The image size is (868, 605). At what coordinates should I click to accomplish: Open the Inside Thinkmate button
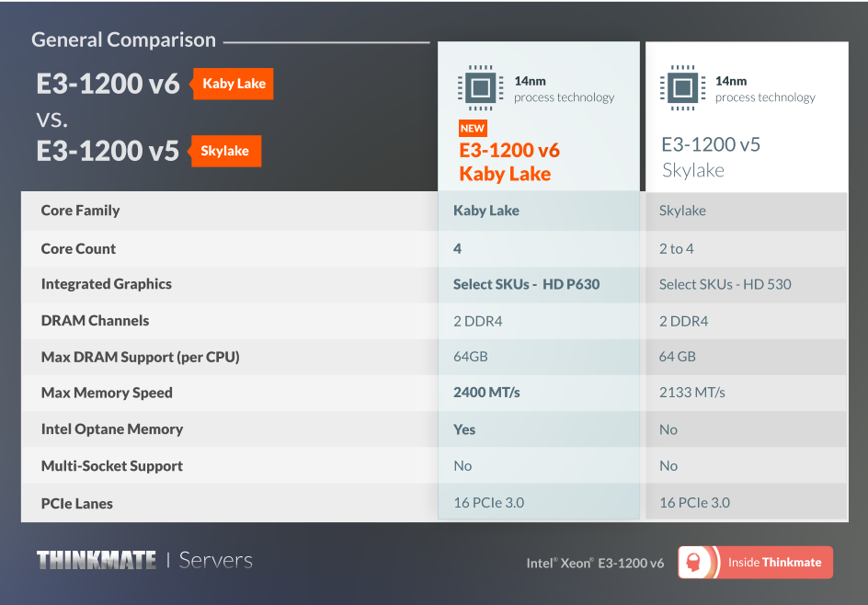pyautogui.click(x=755, y=563)
